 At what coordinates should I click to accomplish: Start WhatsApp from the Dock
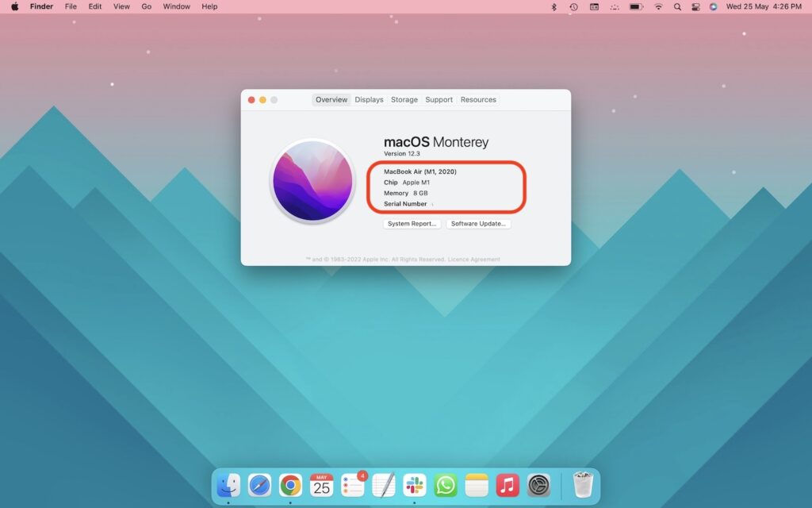(446, 483)
